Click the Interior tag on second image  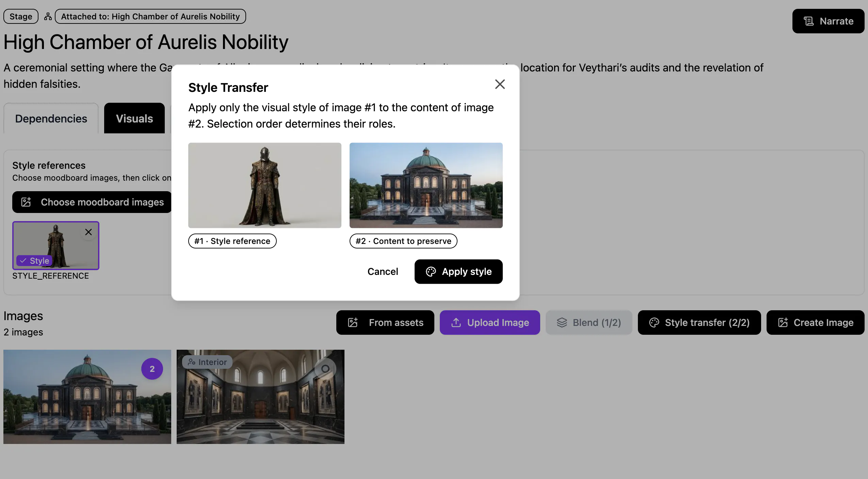tap(207, 362)
